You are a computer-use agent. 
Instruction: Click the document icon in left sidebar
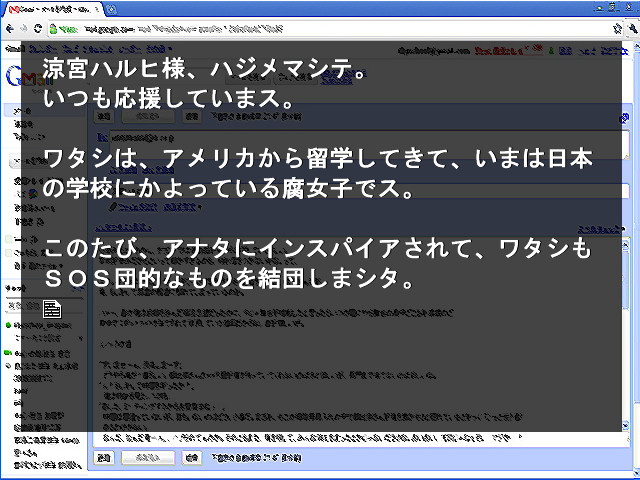tap(52, 309)
